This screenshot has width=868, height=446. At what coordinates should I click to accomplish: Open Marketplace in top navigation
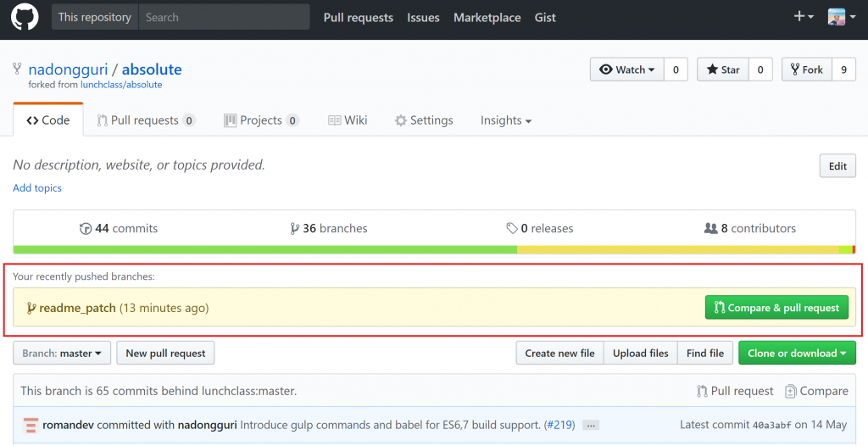coord(487,18)
